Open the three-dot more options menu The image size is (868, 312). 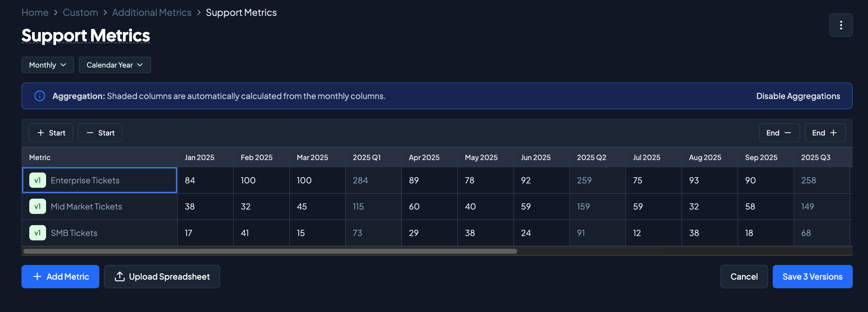pyautogui.click(x=841, y=25)
